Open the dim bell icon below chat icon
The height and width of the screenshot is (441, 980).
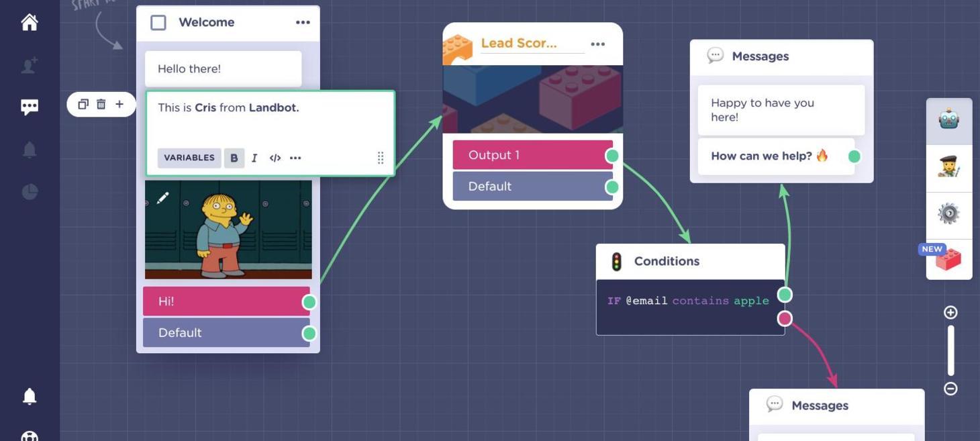pyautogui.click(x=30, y=150)
